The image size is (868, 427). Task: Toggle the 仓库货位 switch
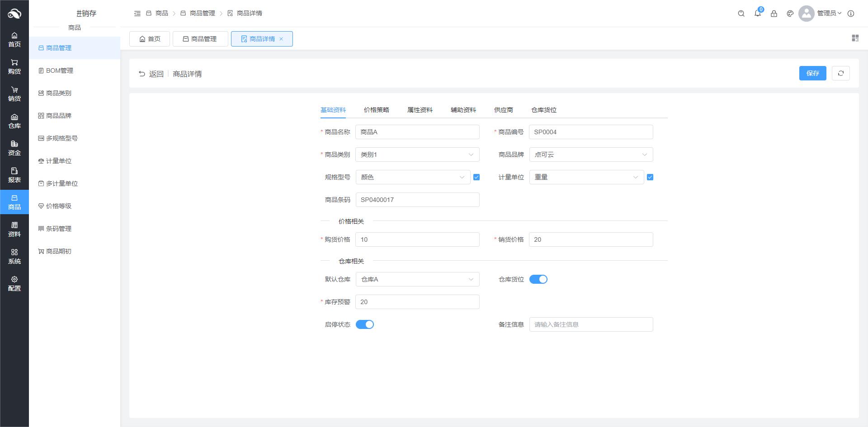538,279
